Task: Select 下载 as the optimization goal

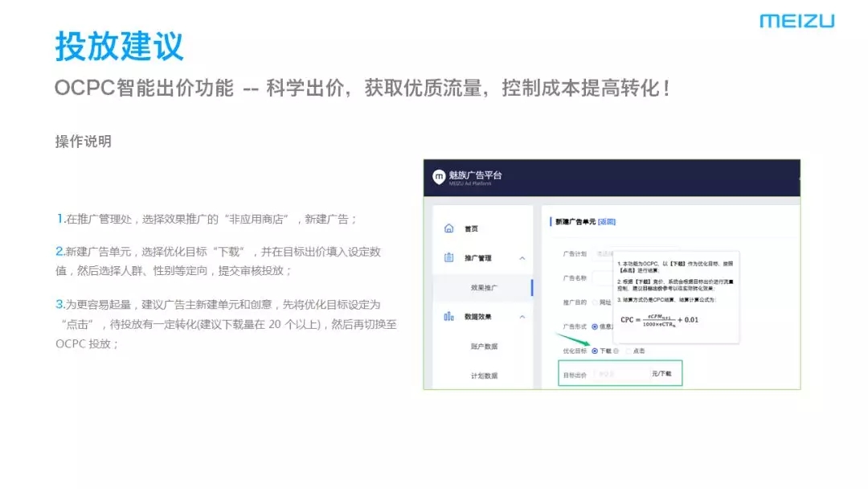Action: [596, 351]
